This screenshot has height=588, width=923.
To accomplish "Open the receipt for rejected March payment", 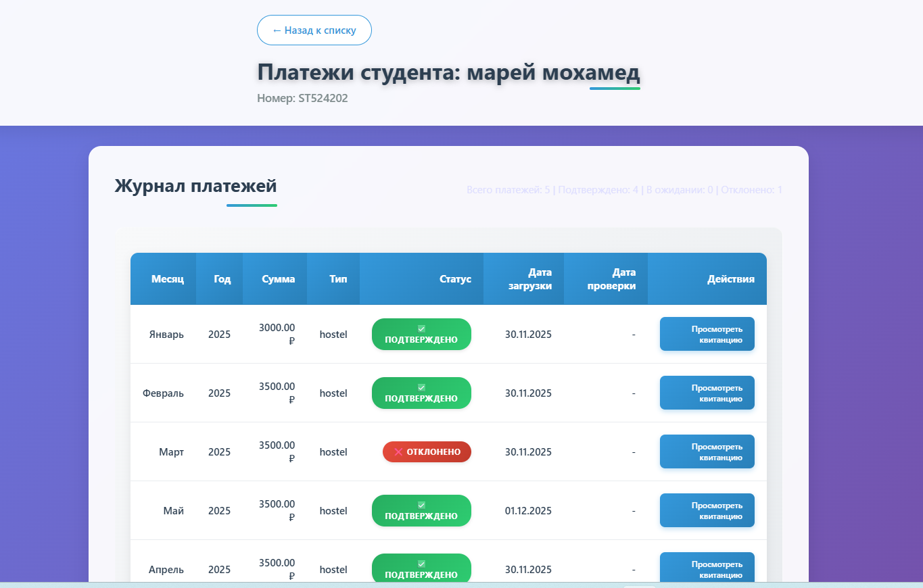I will (x=707, y=451).
